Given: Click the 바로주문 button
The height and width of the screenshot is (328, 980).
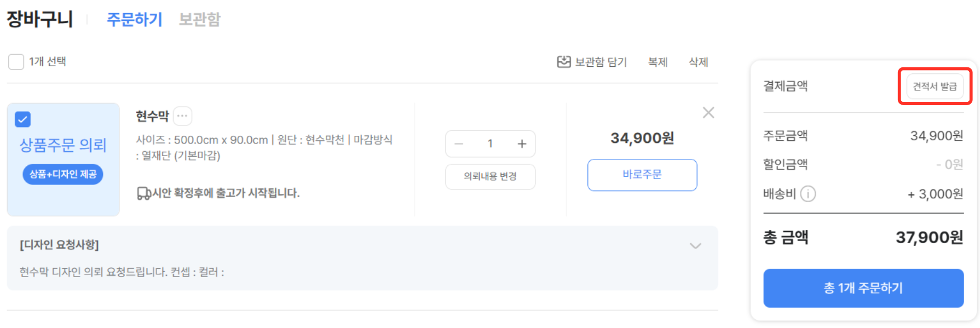Looking at the screenshot, I should 642,175.
